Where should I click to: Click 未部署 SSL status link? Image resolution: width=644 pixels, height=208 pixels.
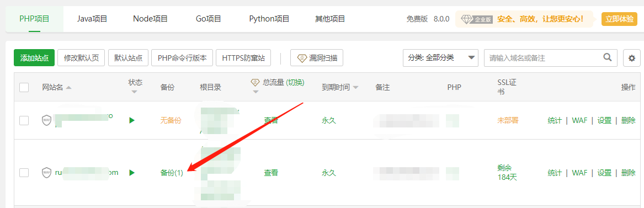point(508,120)
